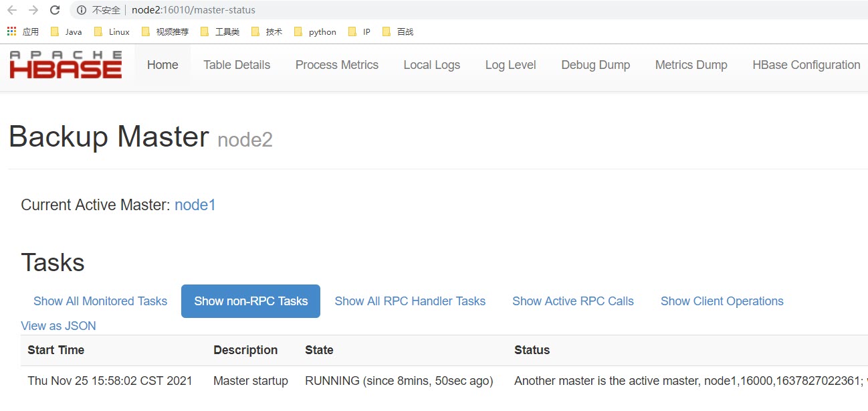Image resolution: width=868 pixels, height=411 pixels.
Task: Select Show Active RPC Calls tab
Action: (x=573, y=301)
